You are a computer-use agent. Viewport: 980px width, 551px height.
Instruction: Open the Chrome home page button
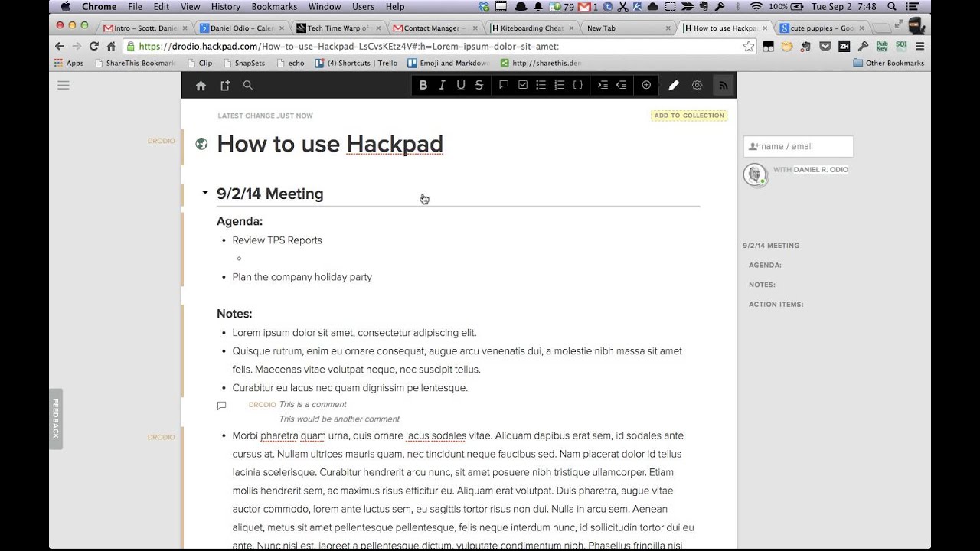click(111, 47)
